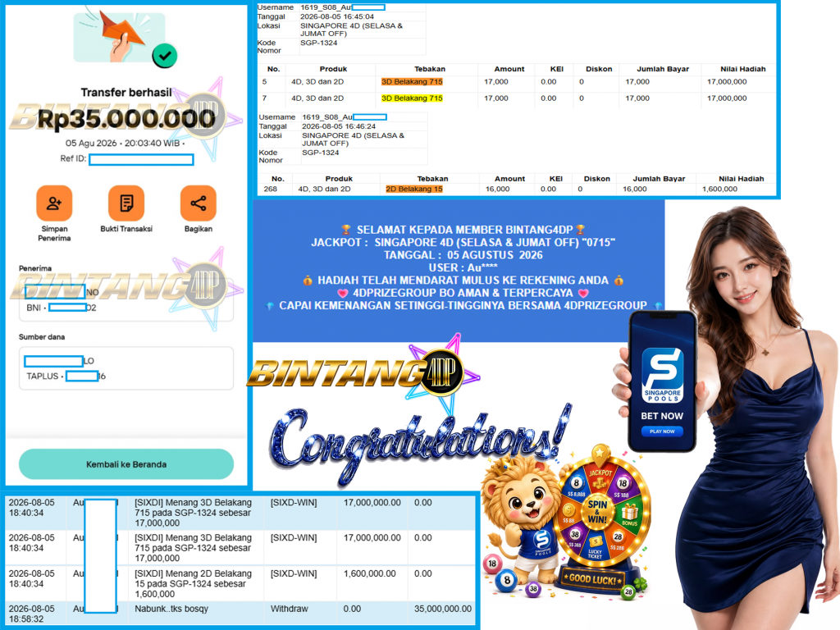The image size is (840, 630).
Task: Click timestamp 2026-08-05 16:45:04
Action: (x=337, y=16)
